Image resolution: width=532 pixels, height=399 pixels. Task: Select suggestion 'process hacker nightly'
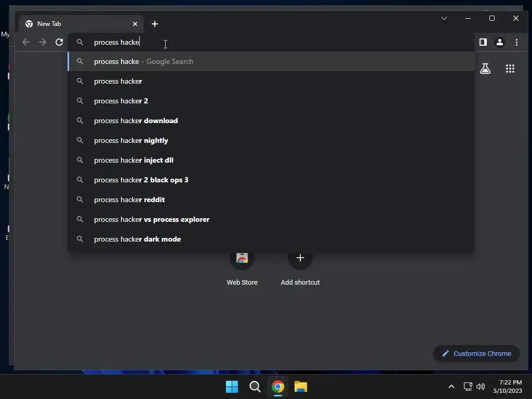271,140
